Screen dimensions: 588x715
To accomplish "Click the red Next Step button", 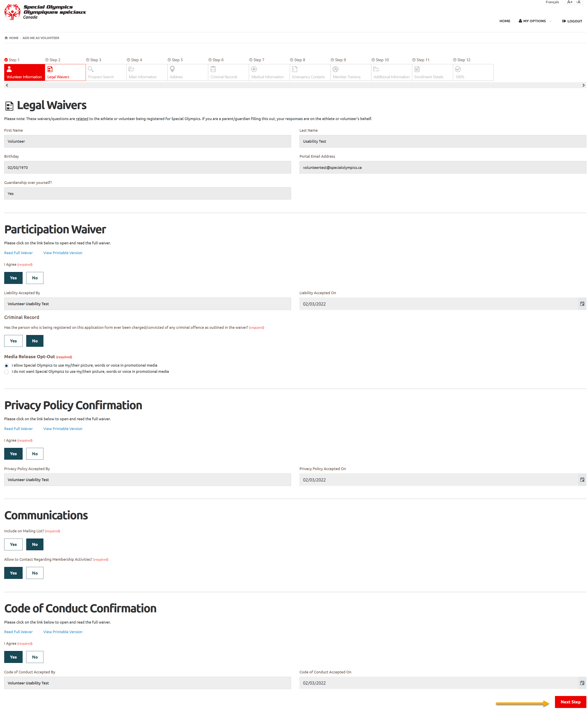I will point(570,702).
